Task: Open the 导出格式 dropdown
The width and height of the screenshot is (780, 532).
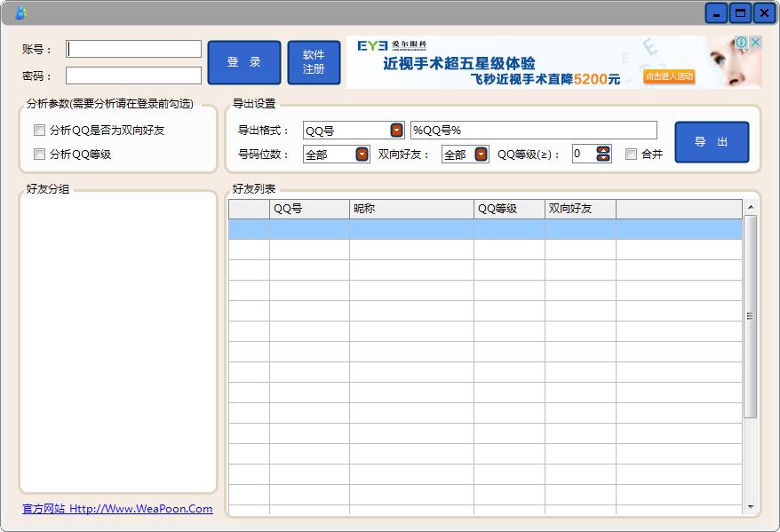Action: (396, 131)
